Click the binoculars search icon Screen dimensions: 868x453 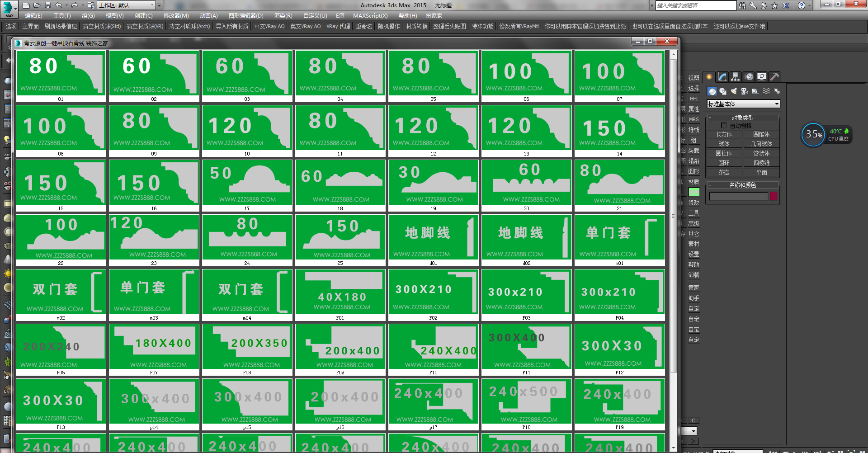tap(742, 5)
